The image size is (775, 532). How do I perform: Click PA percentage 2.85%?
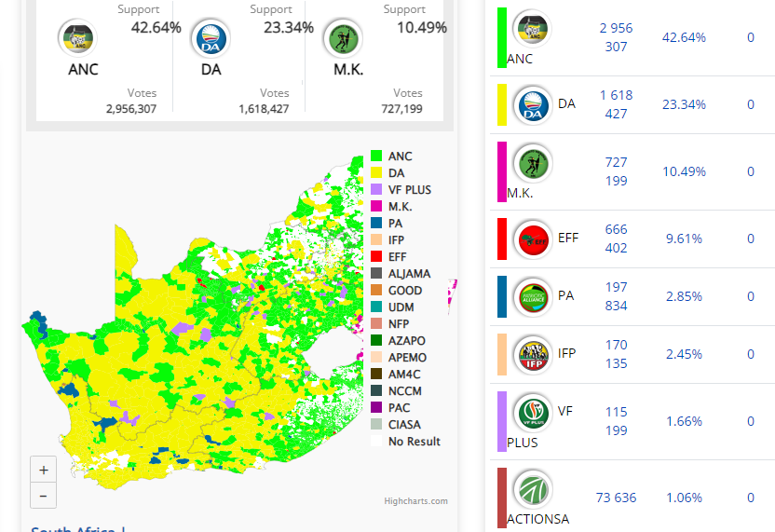pyautogui.click(x=684, y=296)
